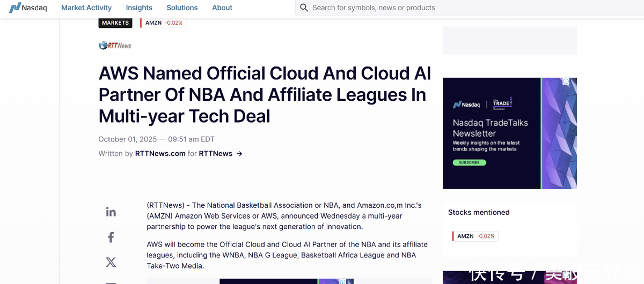Screen dimensions: 644x284
Task: Click the Nasdaq TradeTalks Newsletter ad banner
Action: [x=491, y=133]
